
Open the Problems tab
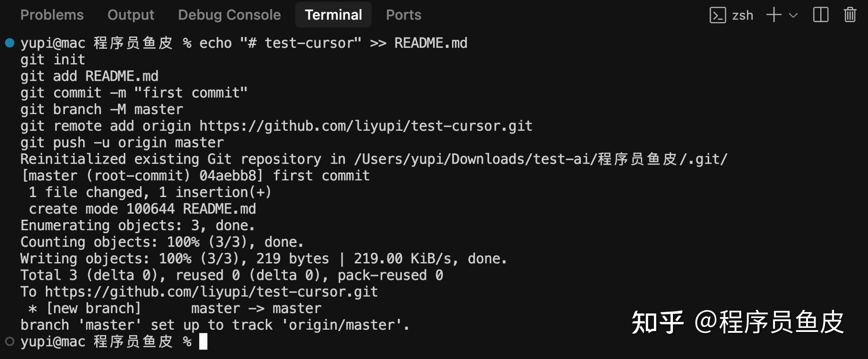tap(52, 15)
